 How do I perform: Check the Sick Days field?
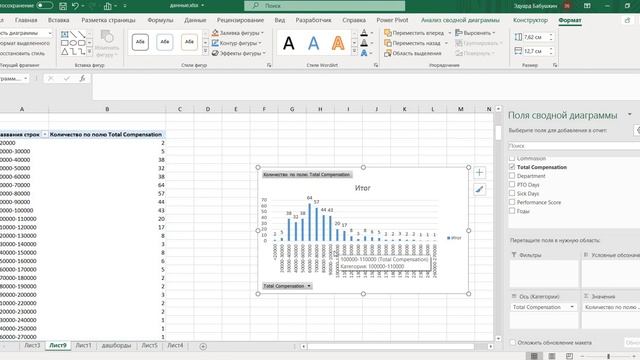tap(512, 193)
